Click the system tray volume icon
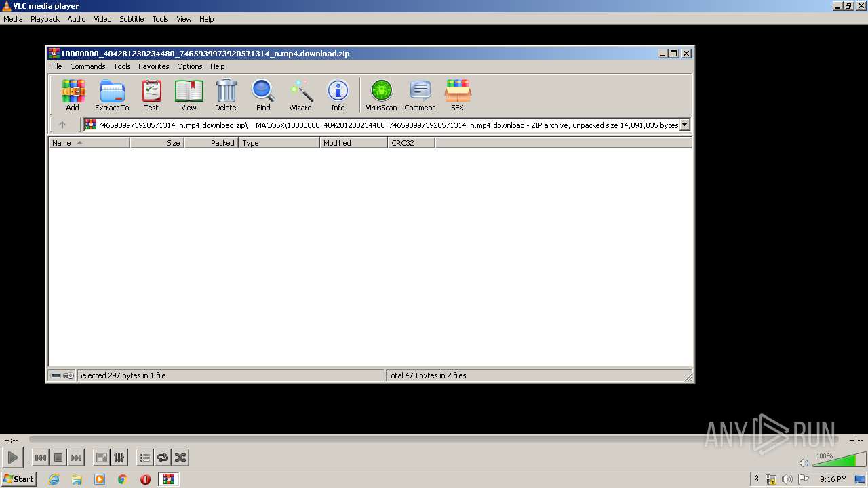Image resolution: width=868 pixels, height=488 pixels. [787, 479]
